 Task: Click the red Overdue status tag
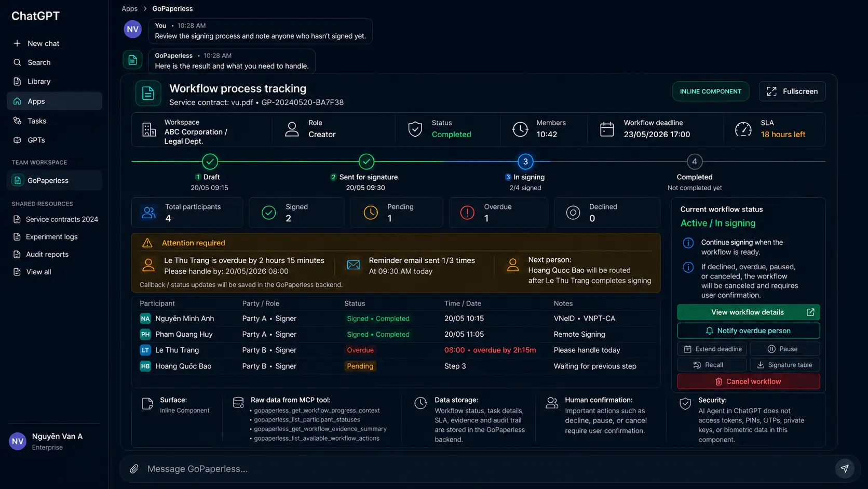(360, 350)
